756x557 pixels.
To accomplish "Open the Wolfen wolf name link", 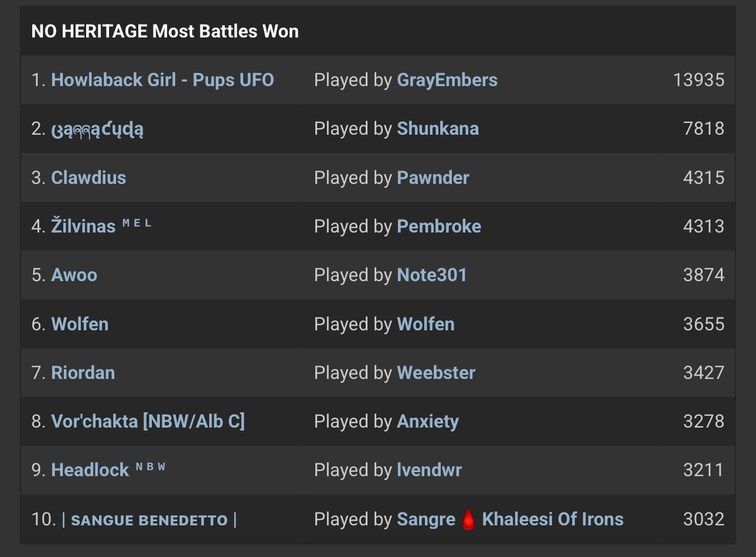I will tap(80, 324).
